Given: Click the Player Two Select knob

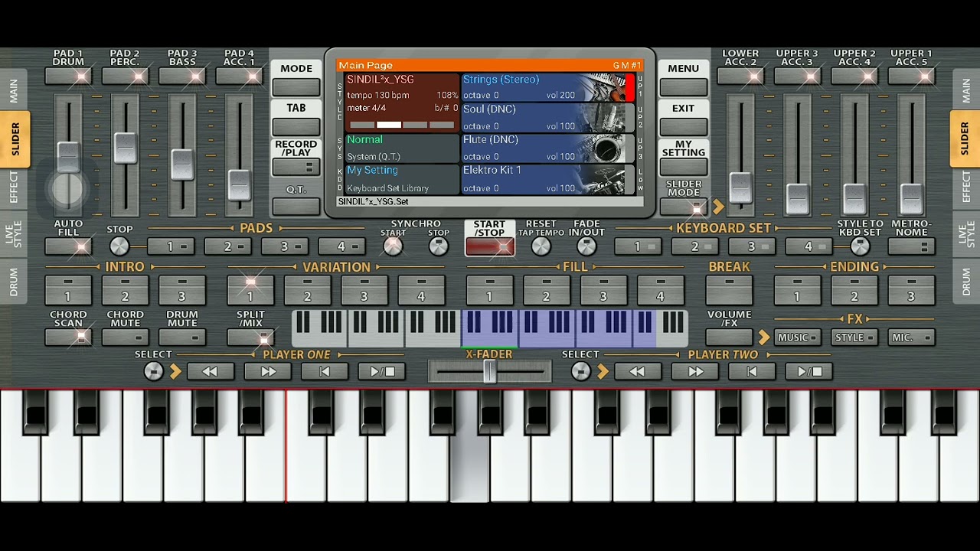Looking at the screenshot, I should [x=581, y=372].
